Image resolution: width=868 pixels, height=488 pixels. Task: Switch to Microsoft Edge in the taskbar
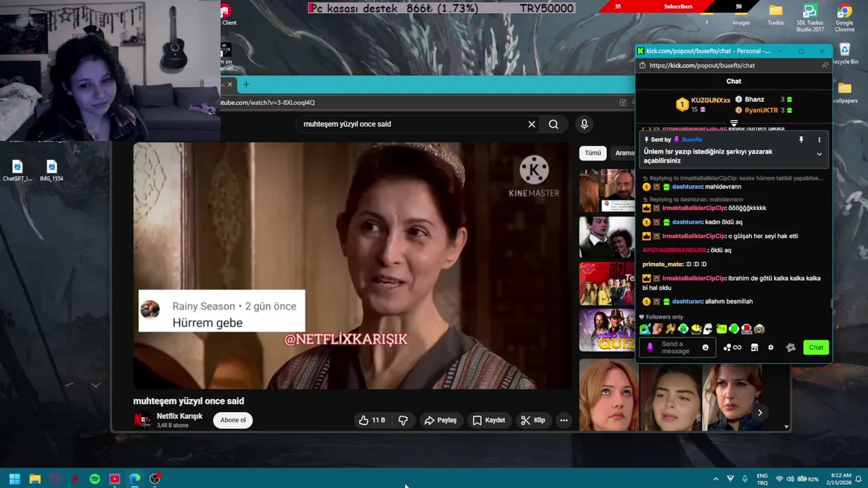tap(135, 479)
